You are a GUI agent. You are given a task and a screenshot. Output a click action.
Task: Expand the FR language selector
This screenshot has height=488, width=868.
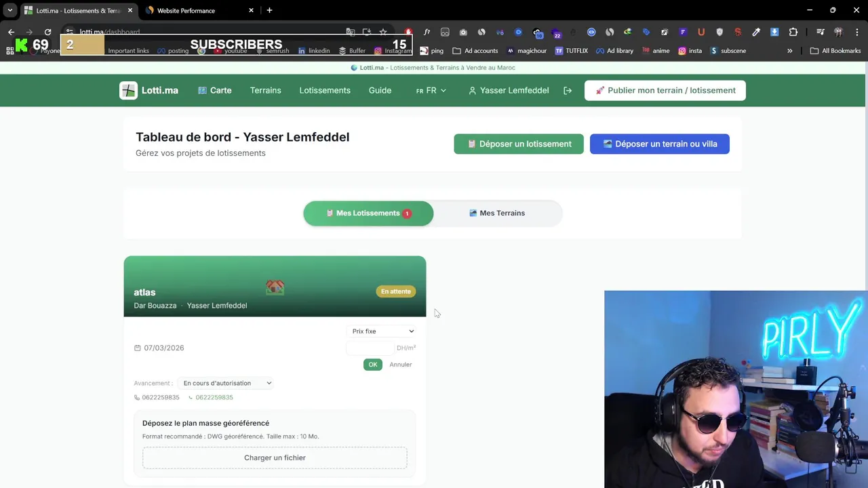431,90
